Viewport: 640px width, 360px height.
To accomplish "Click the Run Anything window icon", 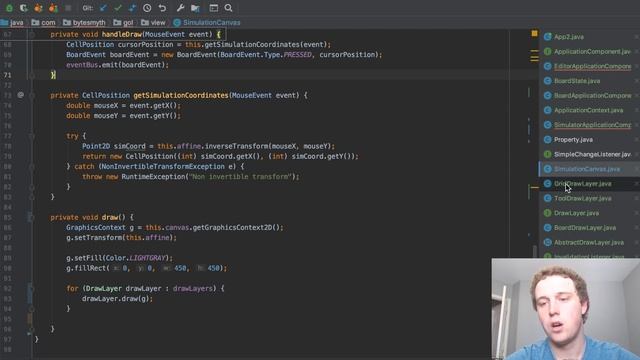I will tap(213, 8).
